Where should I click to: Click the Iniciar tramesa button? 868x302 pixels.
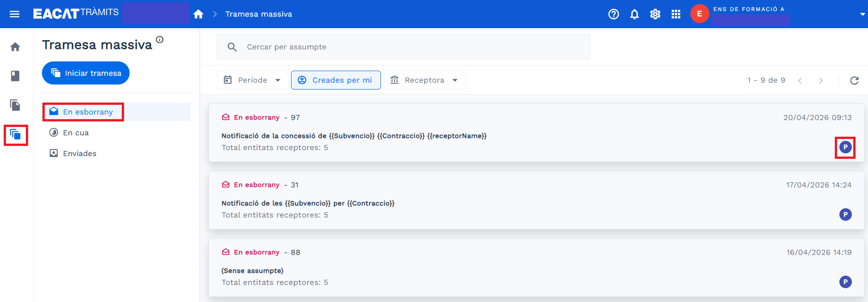[x=86, y=73]
